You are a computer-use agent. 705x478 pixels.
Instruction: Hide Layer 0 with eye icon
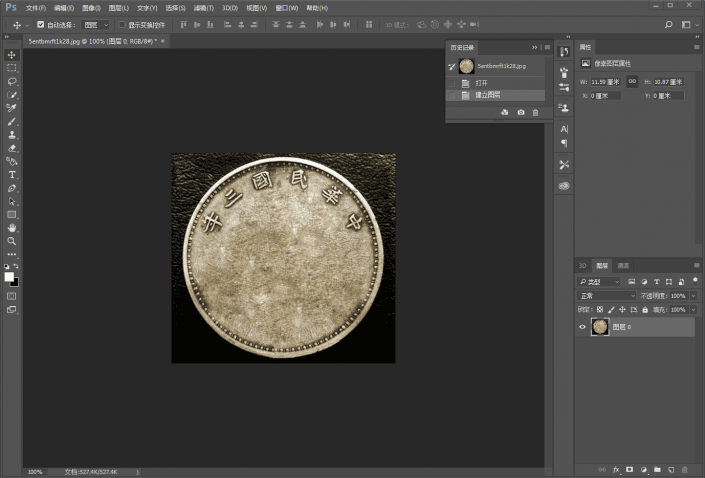582,327
